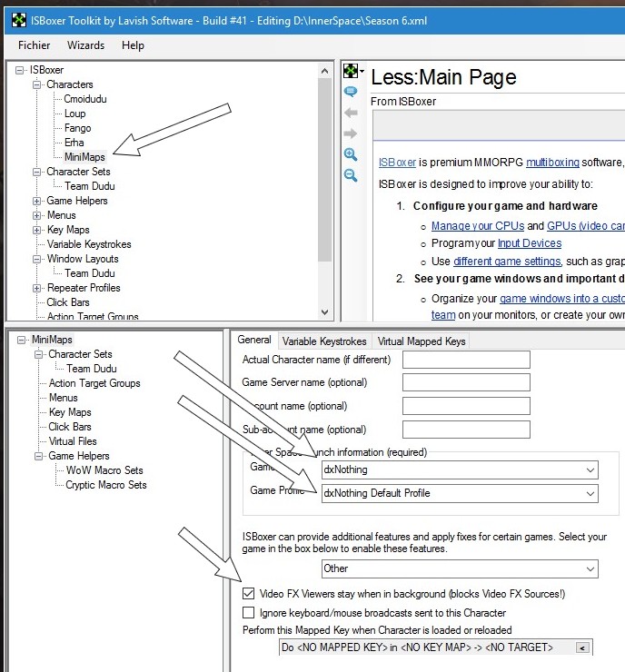The width and height of the screenshot is (625, 672).
Task: Go back with the left arrow icon
Action: pos(351,113)
